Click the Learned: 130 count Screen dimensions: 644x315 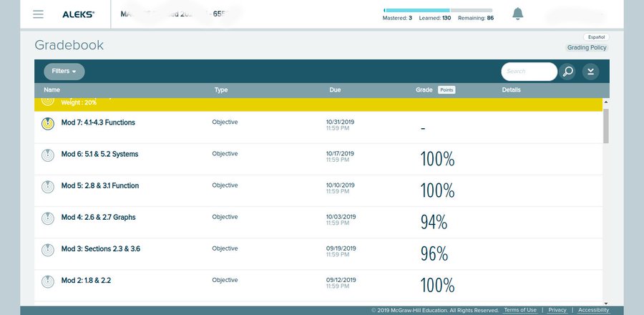point(435,18)
